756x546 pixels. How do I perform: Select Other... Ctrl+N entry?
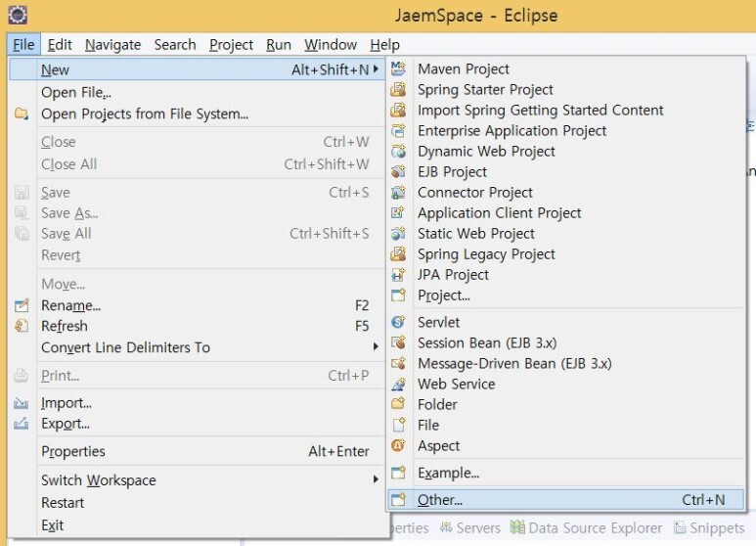tap(566, 500)
